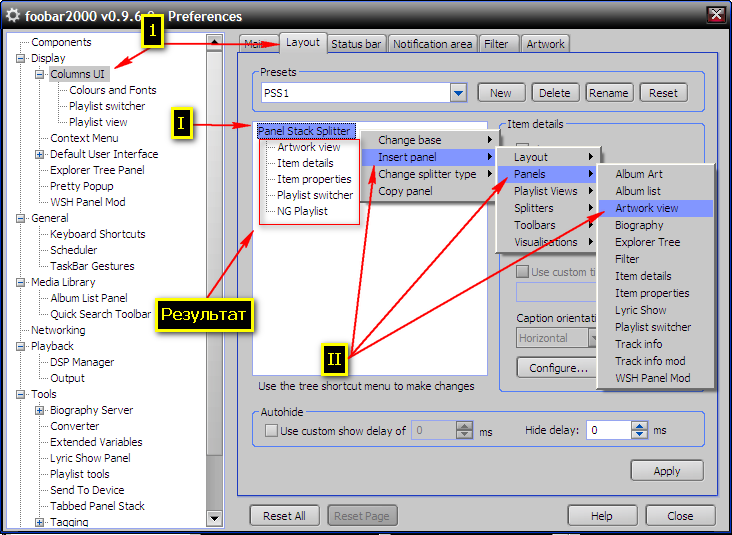
Task: Select 'Panel Stack Splitter' tree root
Action: 304,131
